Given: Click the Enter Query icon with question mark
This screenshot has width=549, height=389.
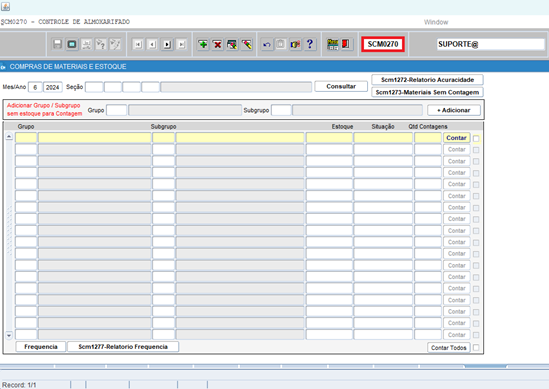Looking at the screenshot, I should [101, 44].
